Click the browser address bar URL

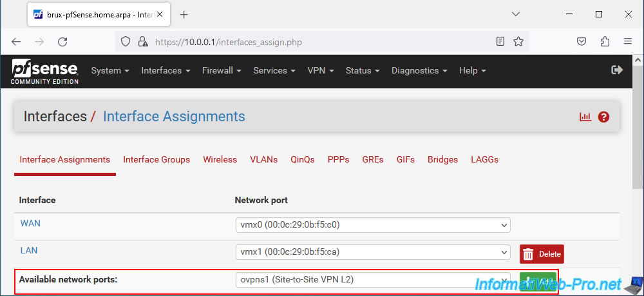(x=229, y=42)
